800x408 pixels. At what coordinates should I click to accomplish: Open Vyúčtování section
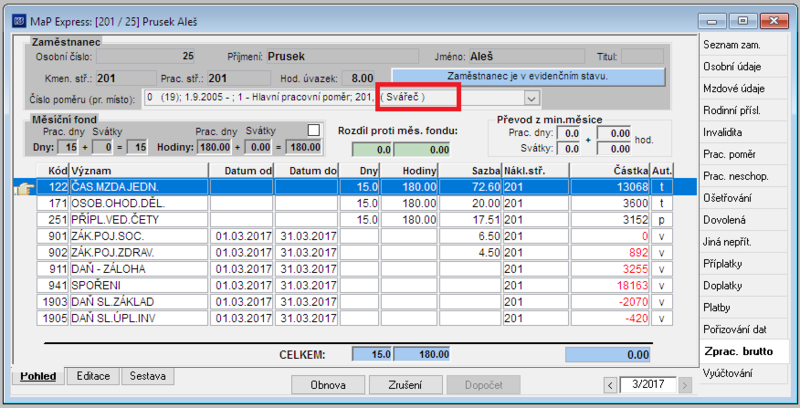pyautogui.click(x=743, y=374)
